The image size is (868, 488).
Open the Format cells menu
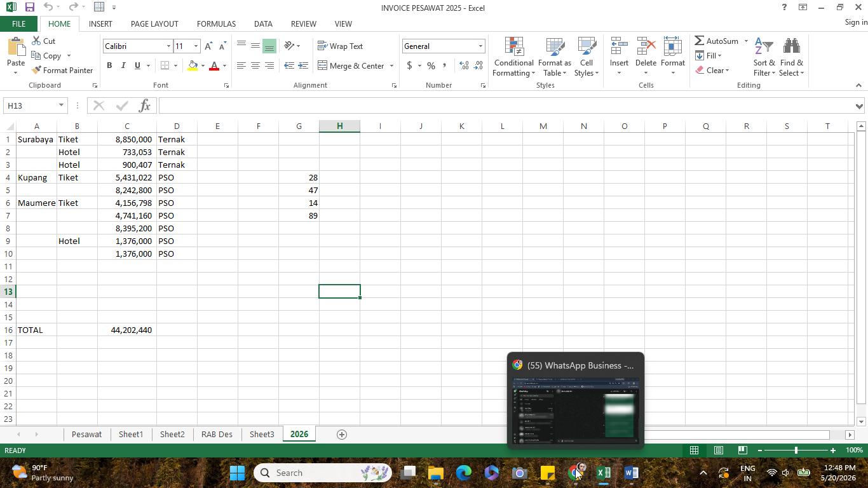coord(672,57)
